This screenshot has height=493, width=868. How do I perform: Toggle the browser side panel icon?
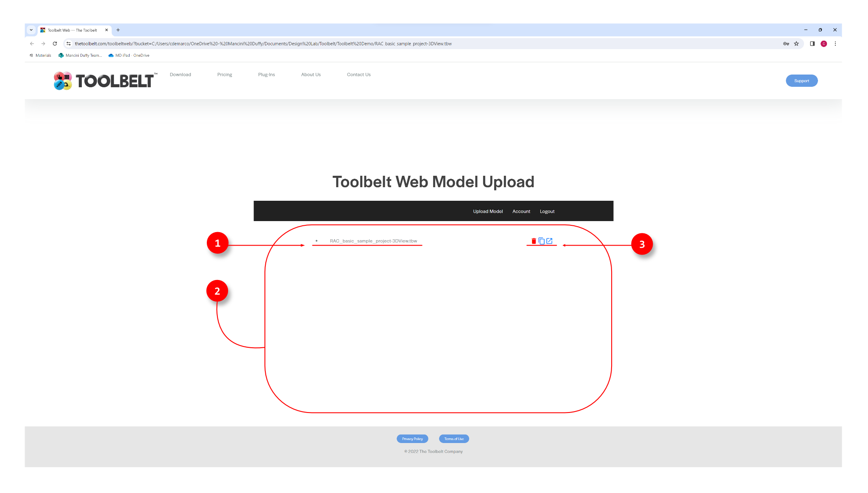[812, 44]
